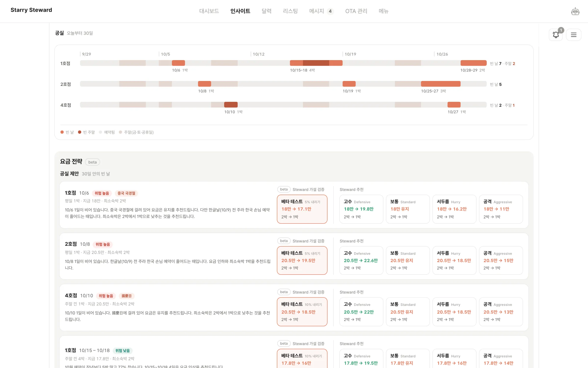Image resolution: width=588 pixels, height=368 pixels.
Task: Choose 베타 테스트 18만→17.1만 card
Action: (x=302, y=209)
